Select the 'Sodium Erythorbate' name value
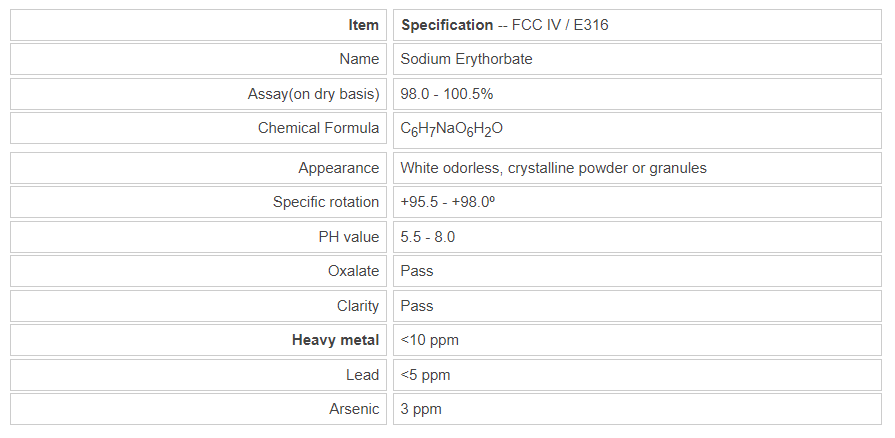Screen dimensions: 895x438 tap(466, 59)
